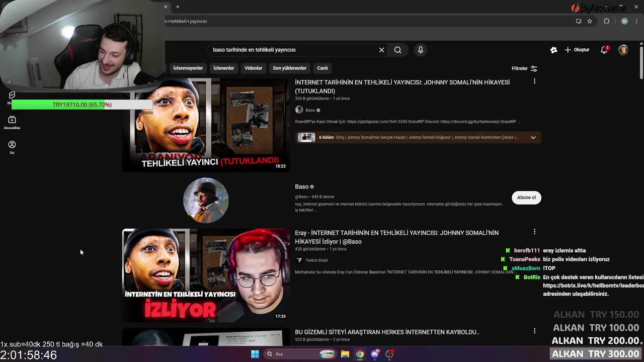Image resolution: width=644 pixels, height=362 pixels.
Task: Subscribe with the Abone ol button
Action: 526,198
